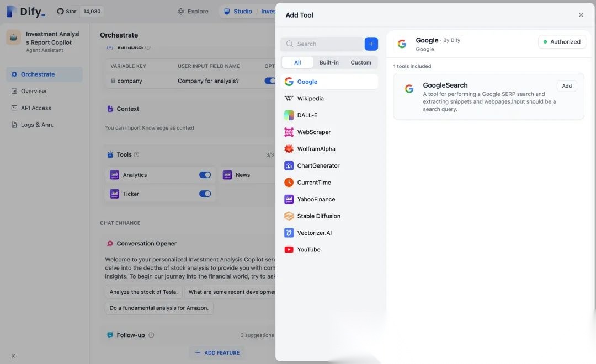Click the Analytics tool icon
The image size is (596, 364).
point(114,175)
